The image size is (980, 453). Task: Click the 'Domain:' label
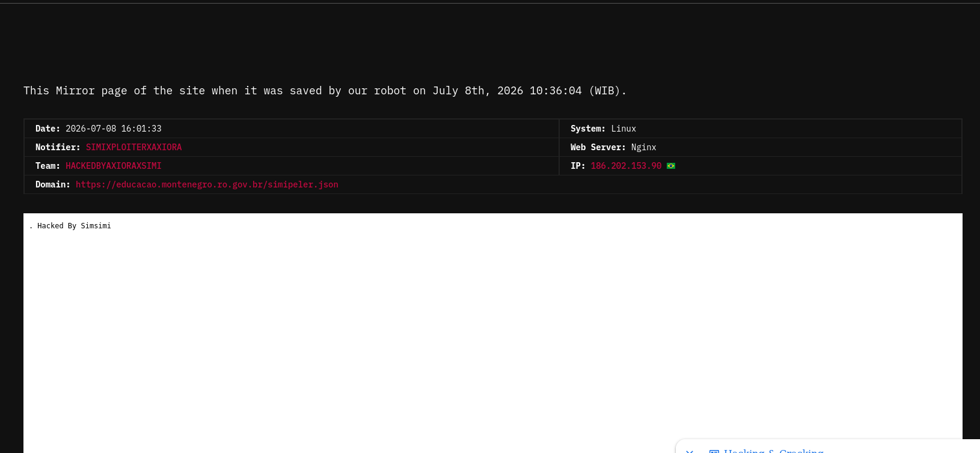coord(53,184)
